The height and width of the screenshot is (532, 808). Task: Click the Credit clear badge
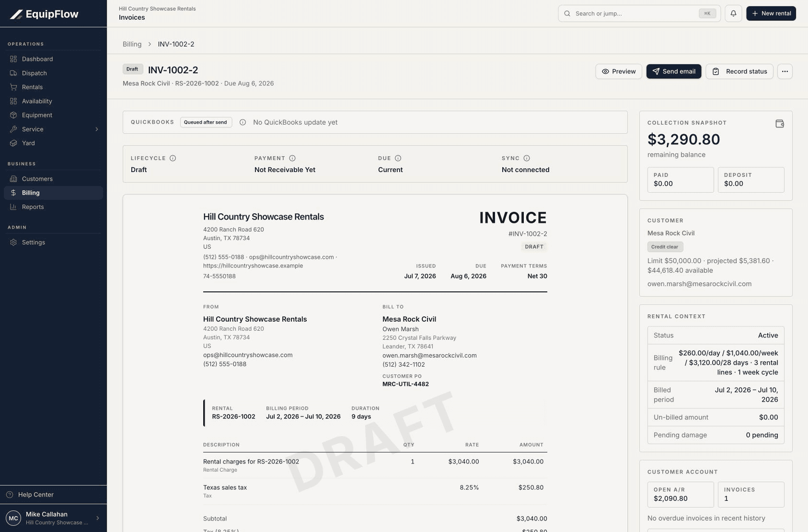665,247
